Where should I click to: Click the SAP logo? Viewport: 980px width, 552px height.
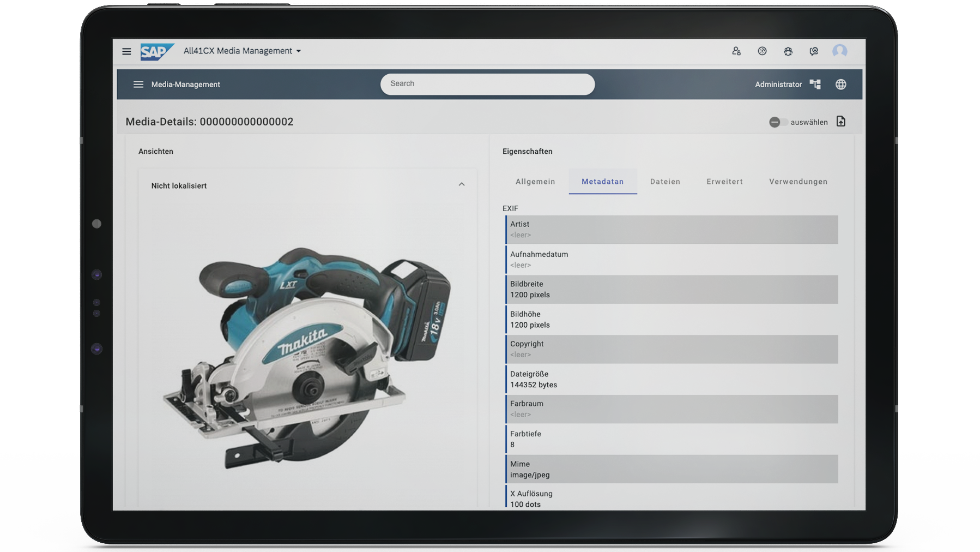[156, 51]
